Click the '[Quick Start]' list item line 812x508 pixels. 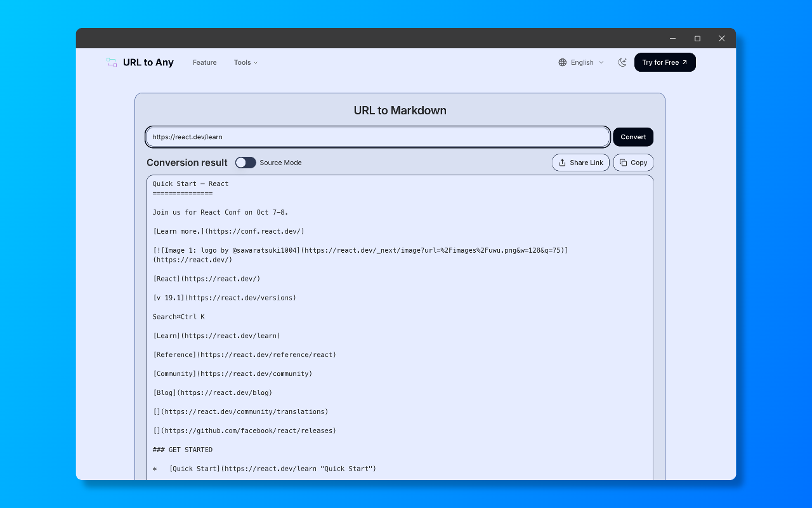pos(265,469)
